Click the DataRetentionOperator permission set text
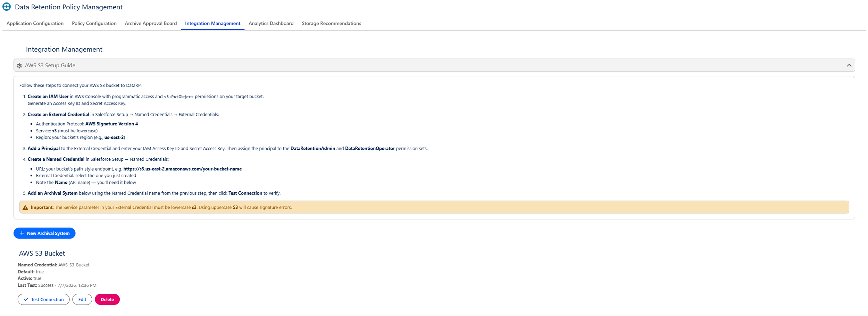Screen dimensions: 868x316 coord(370,149)
